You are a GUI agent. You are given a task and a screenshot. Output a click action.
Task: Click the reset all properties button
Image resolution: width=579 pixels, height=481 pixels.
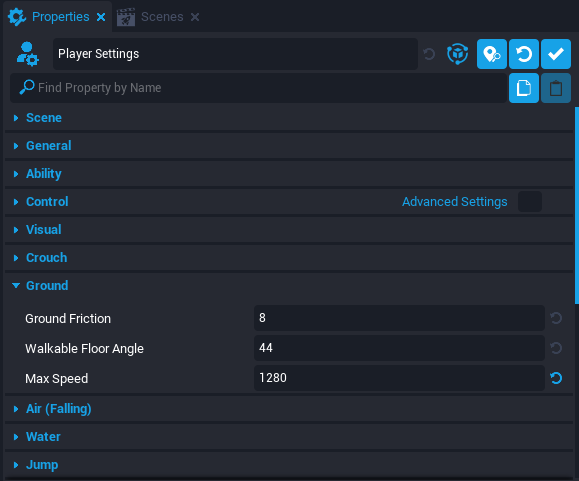pos(524,54)
